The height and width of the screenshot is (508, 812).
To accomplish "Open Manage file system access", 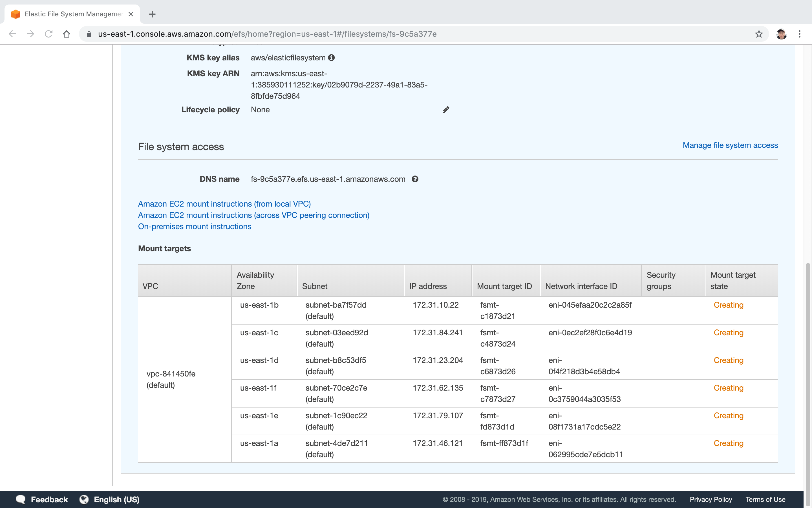I will point(730,145).
